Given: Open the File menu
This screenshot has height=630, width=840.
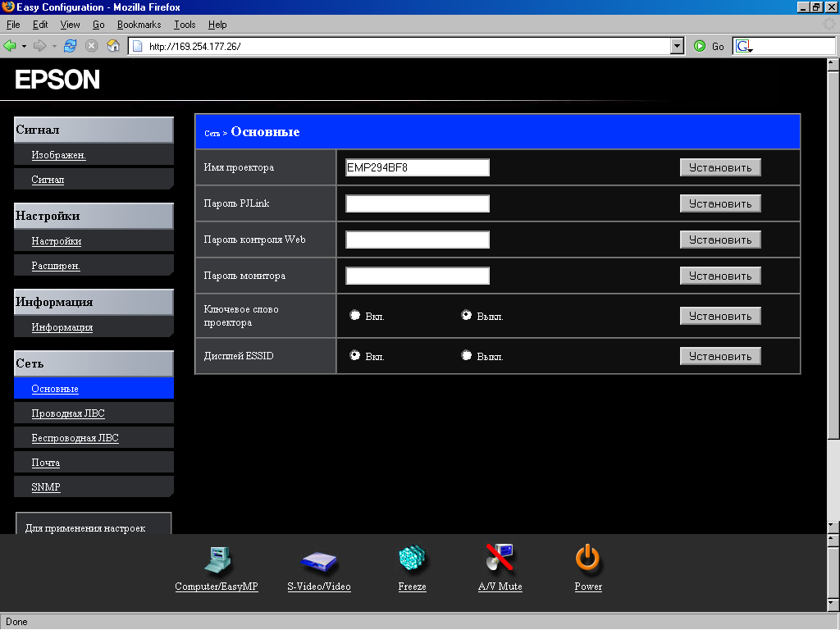Looking at the screenshot, I should (x=13, y=25).
